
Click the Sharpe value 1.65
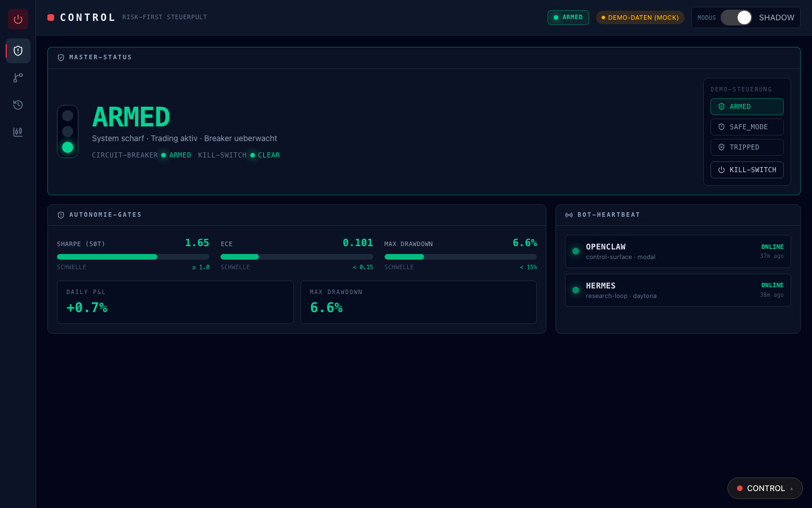[x=197, y=243]
